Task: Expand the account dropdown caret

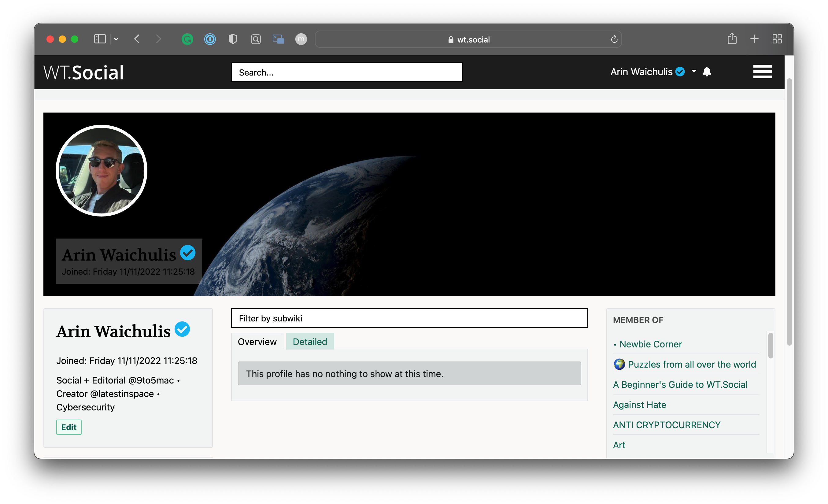Action: click(694, 71)
